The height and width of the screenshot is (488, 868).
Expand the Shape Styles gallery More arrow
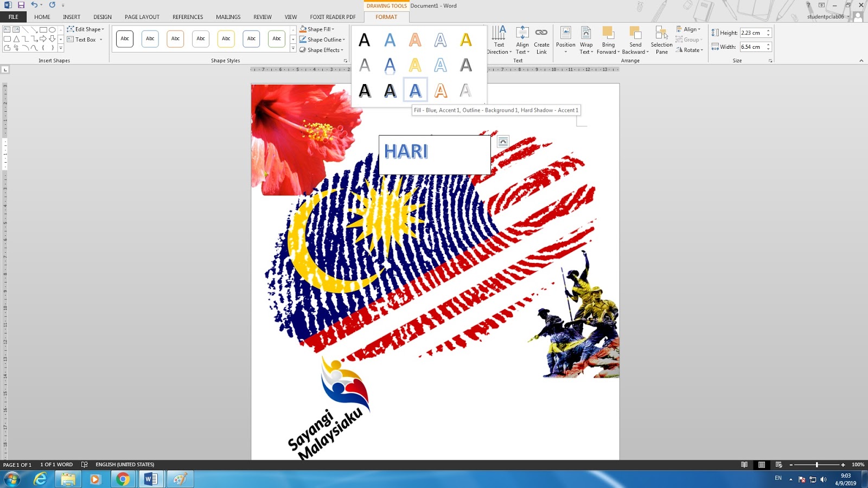[x=293, y=49]
